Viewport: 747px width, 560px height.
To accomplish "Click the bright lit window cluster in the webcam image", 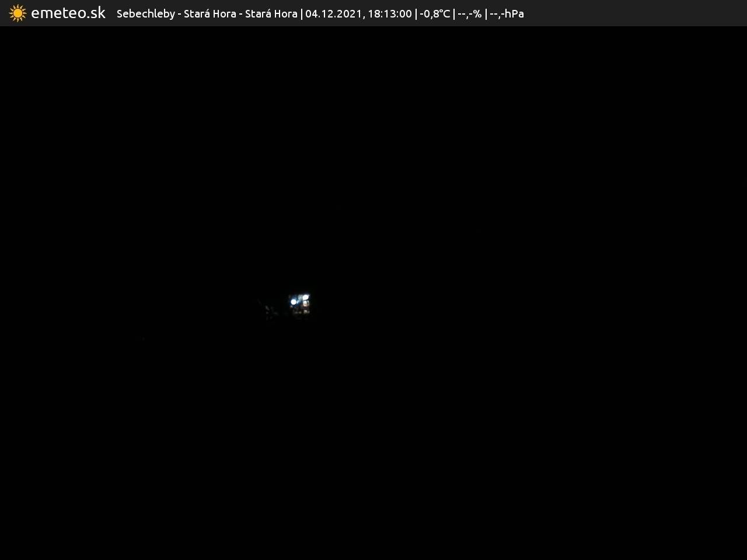I will coord(300,304).
